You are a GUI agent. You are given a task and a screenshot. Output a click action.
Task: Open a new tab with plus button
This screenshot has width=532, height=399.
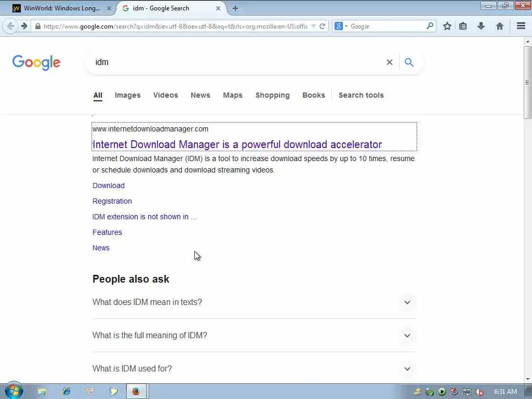click(x=235, y=8)
